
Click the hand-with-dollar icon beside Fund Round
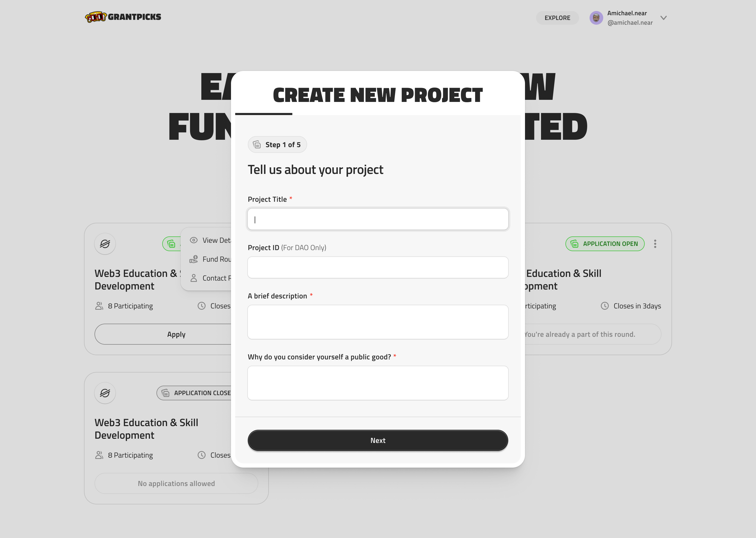pos(194,259)
